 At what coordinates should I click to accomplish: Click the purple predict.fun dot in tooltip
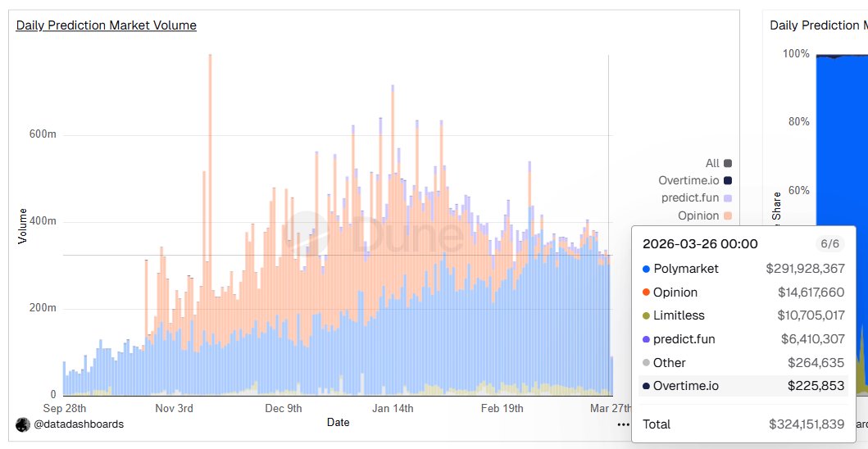pyautogui.click(x=645, y=339)
